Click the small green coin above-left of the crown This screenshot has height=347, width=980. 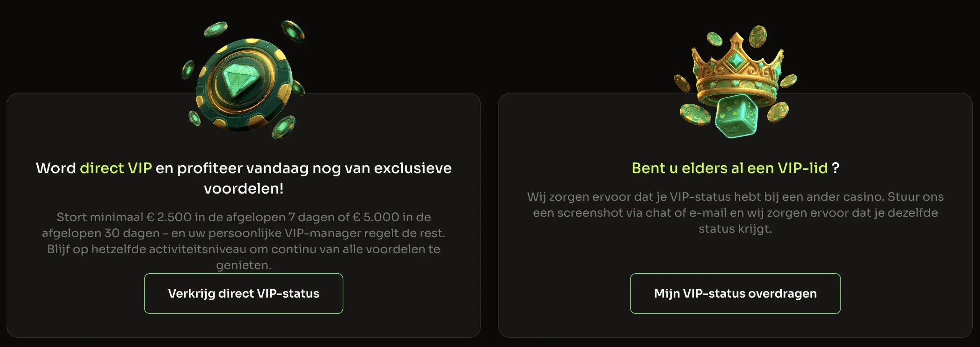pos(714,39)
